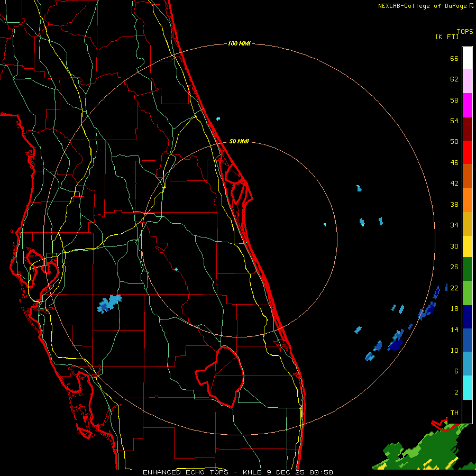
Task: Click the 2 value on legend scale
Action: [456, 392]
